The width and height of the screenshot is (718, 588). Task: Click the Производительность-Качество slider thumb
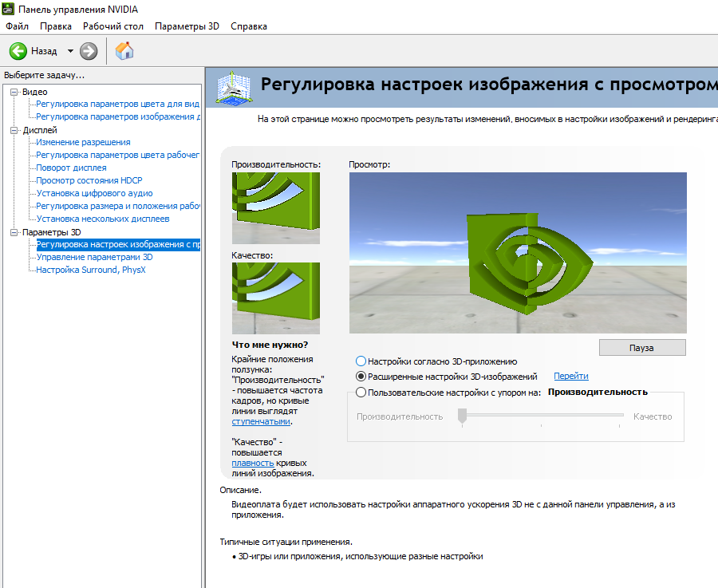462,416
